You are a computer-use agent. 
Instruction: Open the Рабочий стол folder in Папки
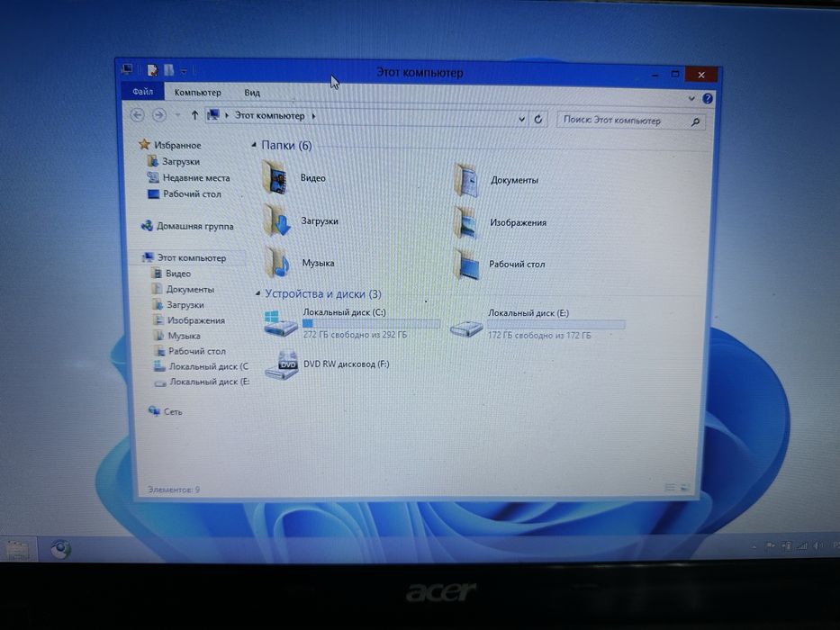click(x=500, y=264)
